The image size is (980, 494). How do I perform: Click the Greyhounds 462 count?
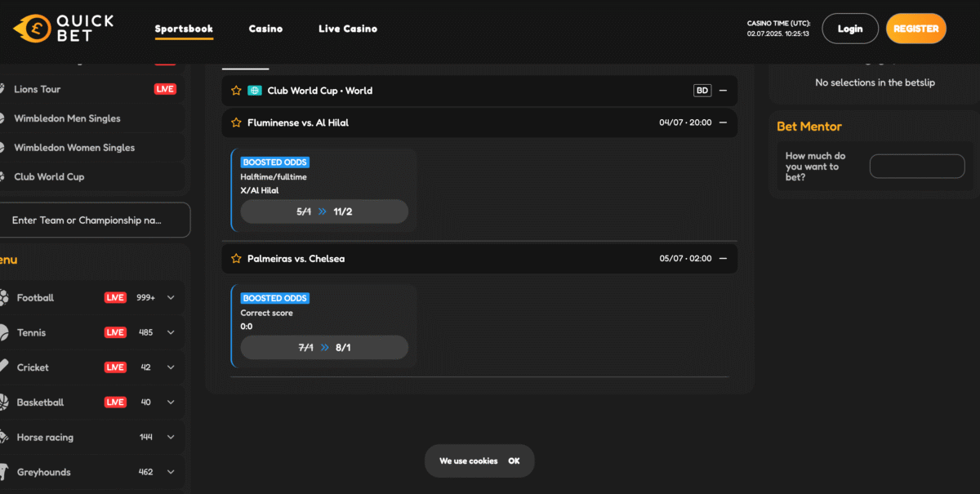click(x=146, y=472)
